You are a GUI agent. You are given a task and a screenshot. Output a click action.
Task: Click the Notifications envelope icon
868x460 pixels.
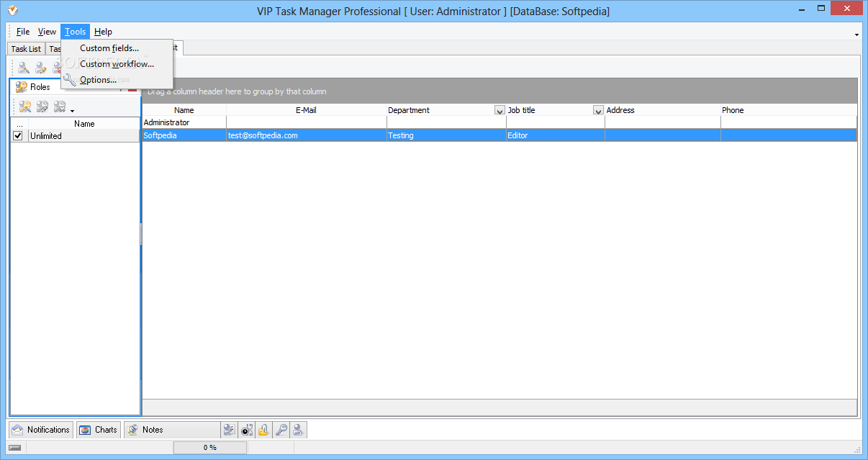click(x=18, y=430)
